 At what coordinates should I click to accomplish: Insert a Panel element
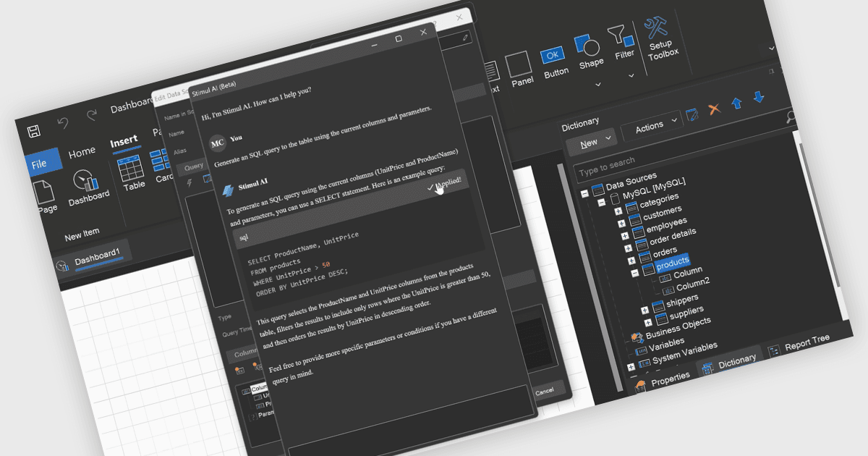pyautogui.click(x=520, y=69)
